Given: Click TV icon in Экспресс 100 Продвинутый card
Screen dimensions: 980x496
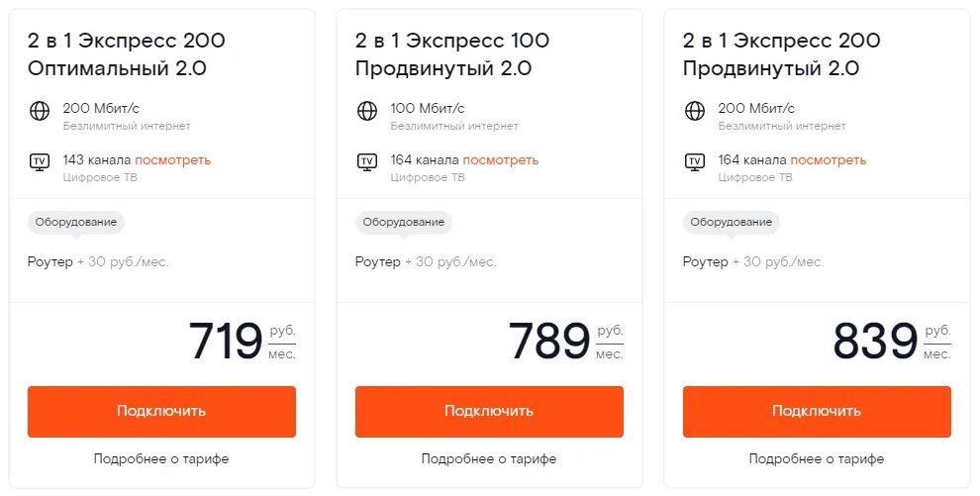Looking at the screenshot, I should pyautogui.click(x=367, y=161).
